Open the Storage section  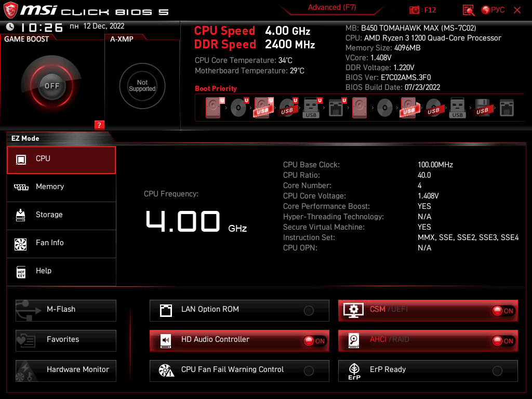pyautogui.click(x=61, y=216)
